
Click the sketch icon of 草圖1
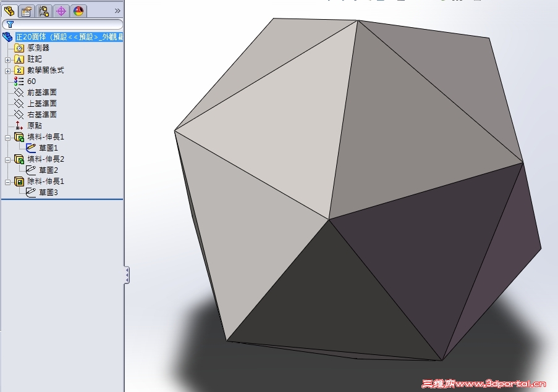click(31, 148)
